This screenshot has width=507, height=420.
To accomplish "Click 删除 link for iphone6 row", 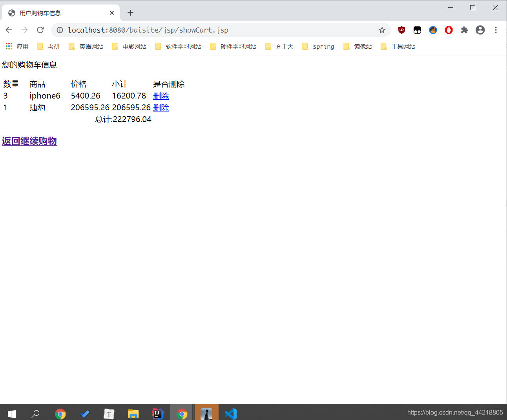I will click(161, 96).
